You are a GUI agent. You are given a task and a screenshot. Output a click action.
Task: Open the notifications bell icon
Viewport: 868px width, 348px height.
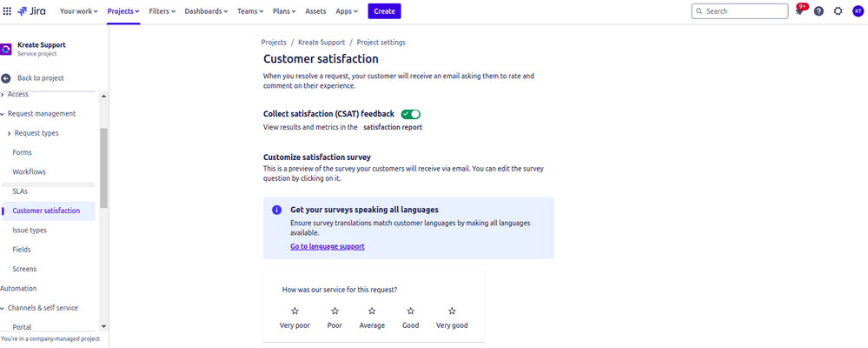point(799,11)
